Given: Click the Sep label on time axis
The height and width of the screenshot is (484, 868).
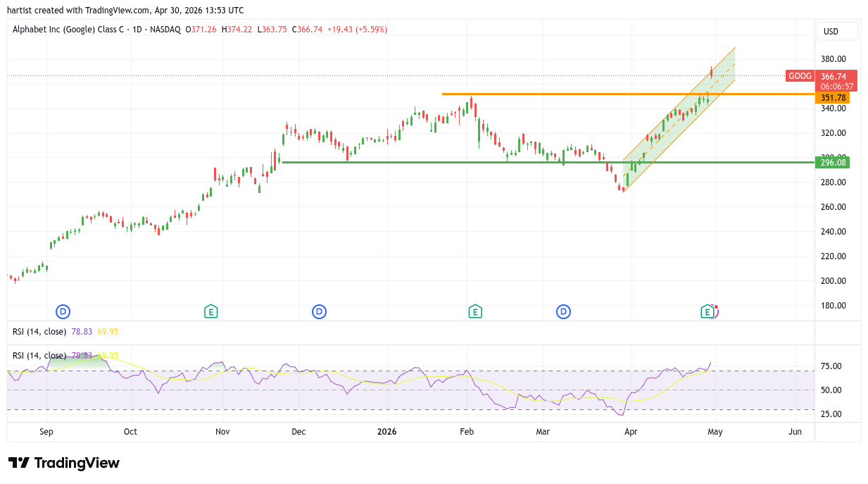Looking at the screenshot, I should click(x=46, y=431).
